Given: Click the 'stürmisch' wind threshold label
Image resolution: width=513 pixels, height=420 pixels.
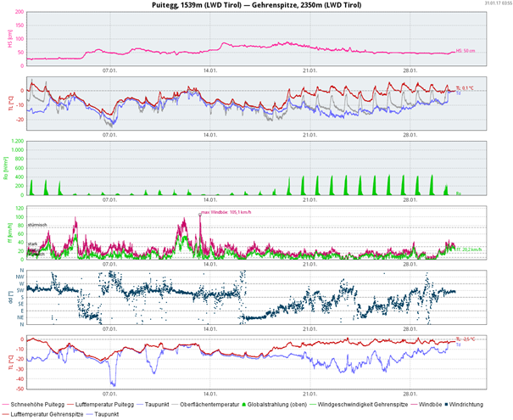Looking at the screenshot, I should click(37, 225).
